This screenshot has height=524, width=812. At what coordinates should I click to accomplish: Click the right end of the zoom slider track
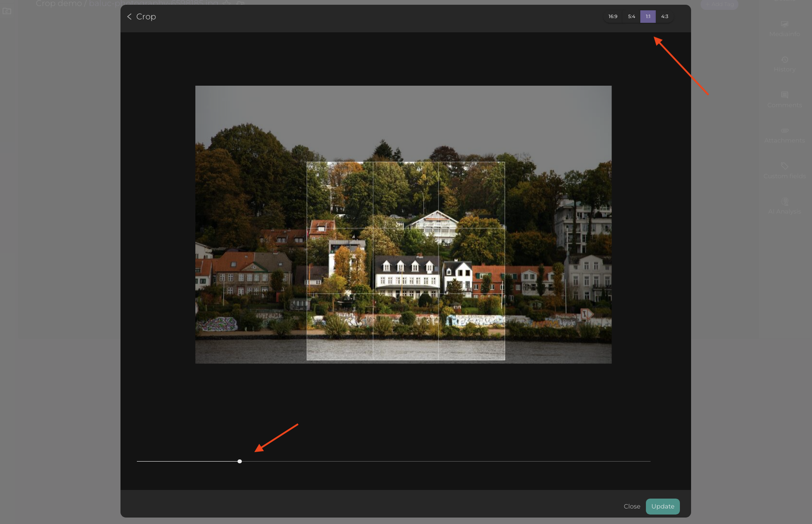tap(649, 461)
